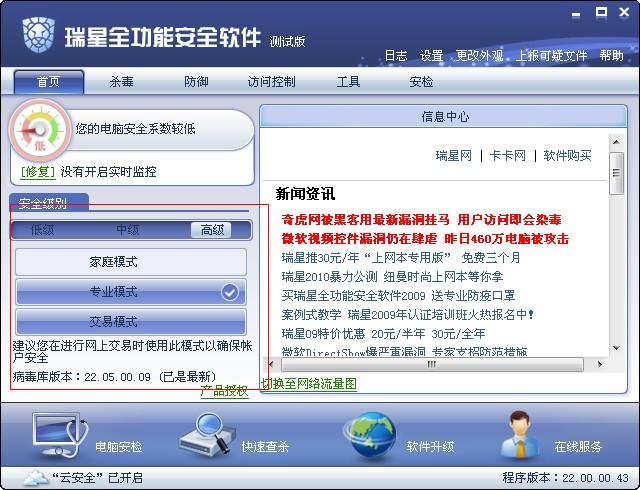
Task: Open the 日志 menu
Action: (x=396, y=56)
